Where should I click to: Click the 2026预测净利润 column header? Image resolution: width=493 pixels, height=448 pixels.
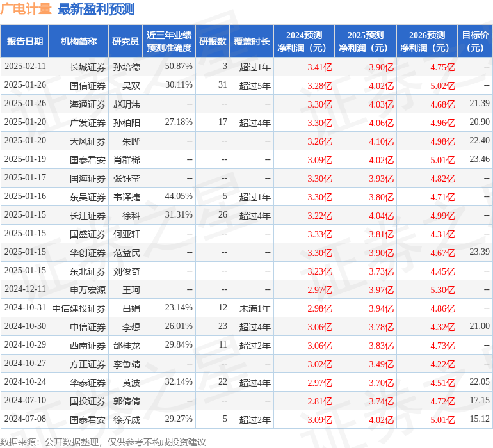tap(427, 41)
